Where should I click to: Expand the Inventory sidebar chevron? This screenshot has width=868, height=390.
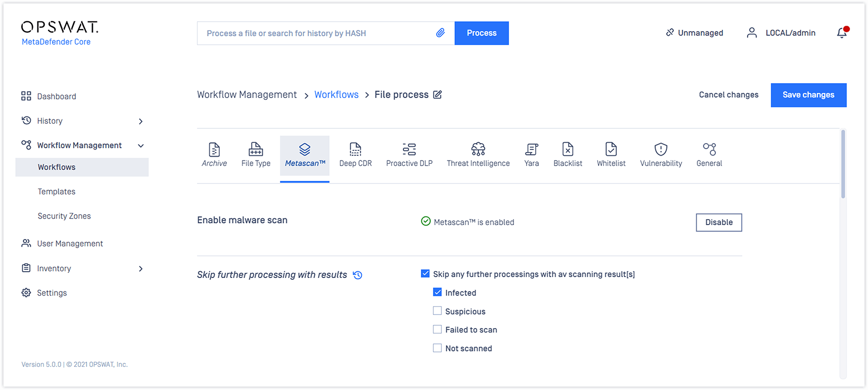pos(141,269)
